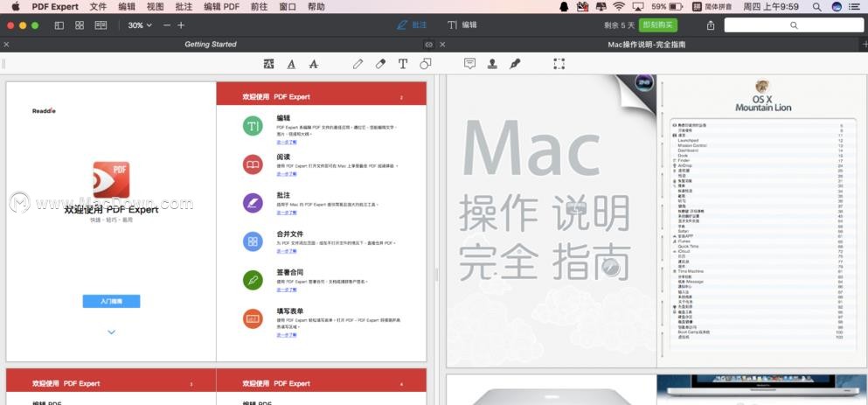Click the blue 合并文件 grid icon
Screen dimensions: 868x405
point(253,241)
